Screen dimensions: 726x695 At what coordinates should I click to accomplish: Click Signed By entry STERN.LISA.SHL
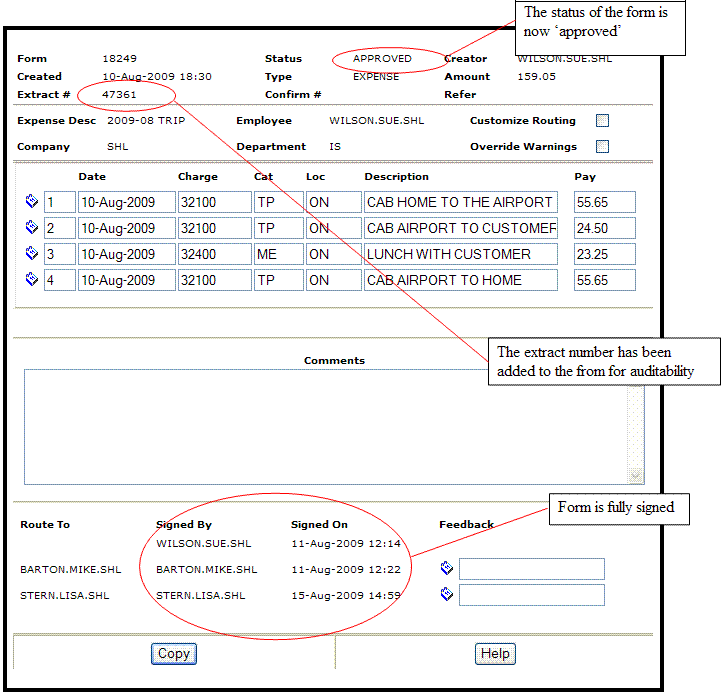click(x=200, y=595)
